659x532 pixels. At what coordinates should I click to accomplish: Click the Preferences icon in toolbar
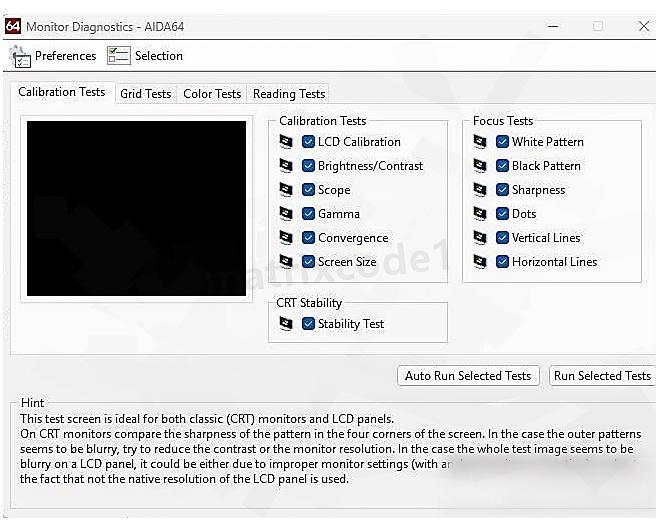pos(20,56)
